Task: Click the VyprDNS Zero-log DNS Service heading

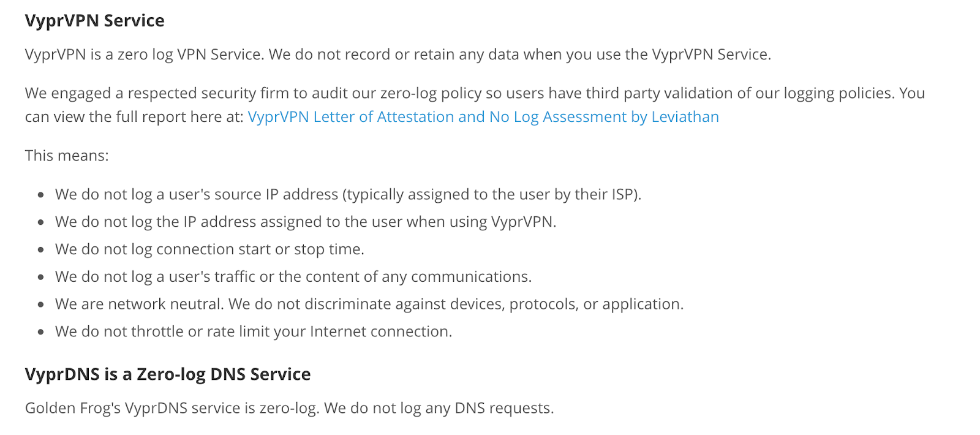Action: (168, 374)
